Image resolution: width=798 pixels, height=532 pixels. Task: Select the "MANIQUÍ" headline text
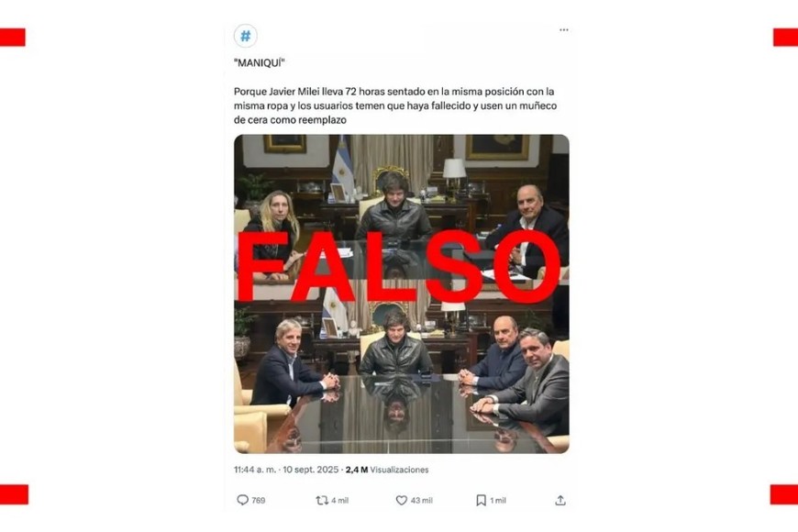[x=259, y=63]
